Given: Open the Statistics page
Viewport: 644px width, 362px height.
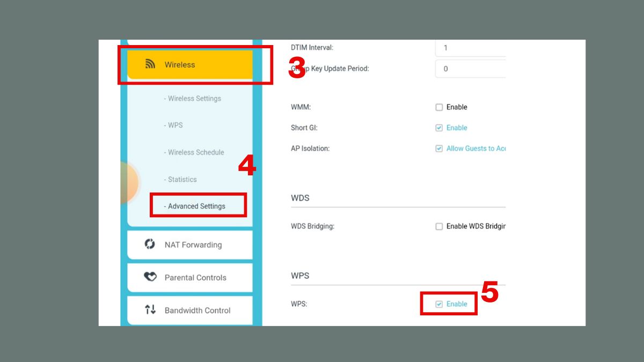Looking at the screenshot, I should pyautogui.click(x=180, y=179).
